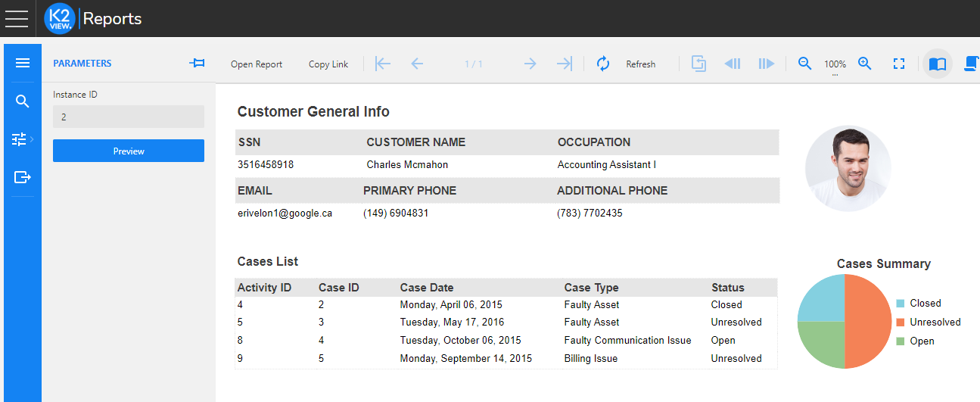980x402 pixels.
Task: Click the Open Report menu item
Action: point(257,64)
